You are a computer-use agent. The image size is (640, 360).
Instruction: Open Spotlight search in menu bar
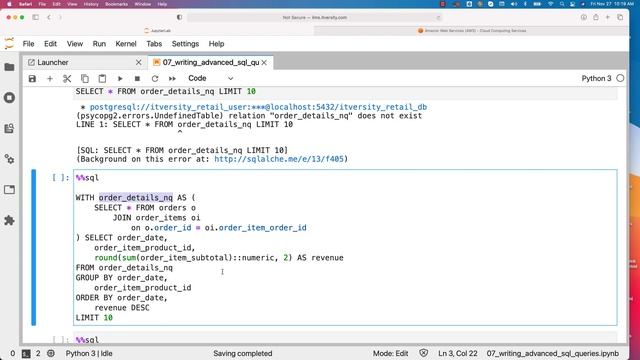562,4
